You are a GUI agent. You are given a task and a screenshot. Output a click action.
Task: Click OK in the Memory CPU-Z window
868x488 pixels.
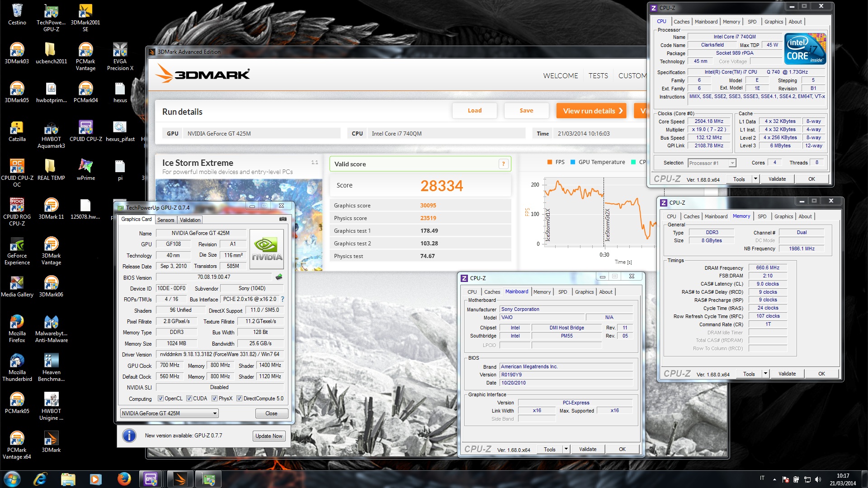coord(821,374)
